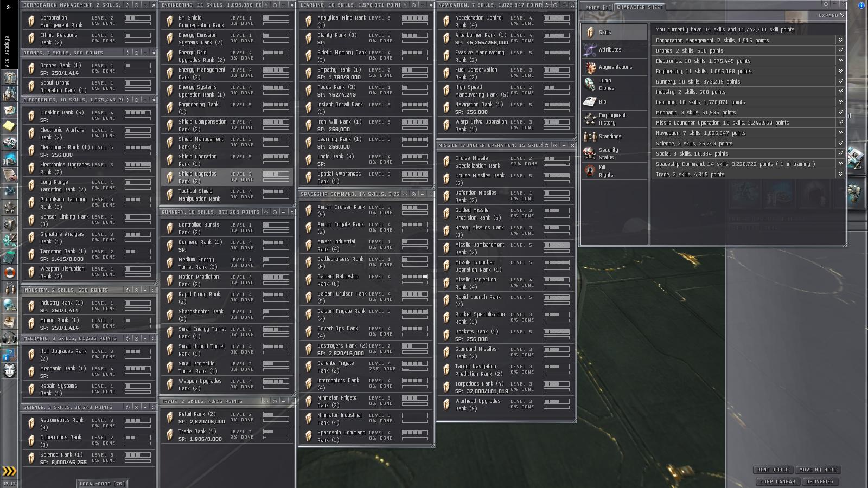The image size is (868, 488).
Task: Open the Jump Clones section
Action: (x=615, y=85)
